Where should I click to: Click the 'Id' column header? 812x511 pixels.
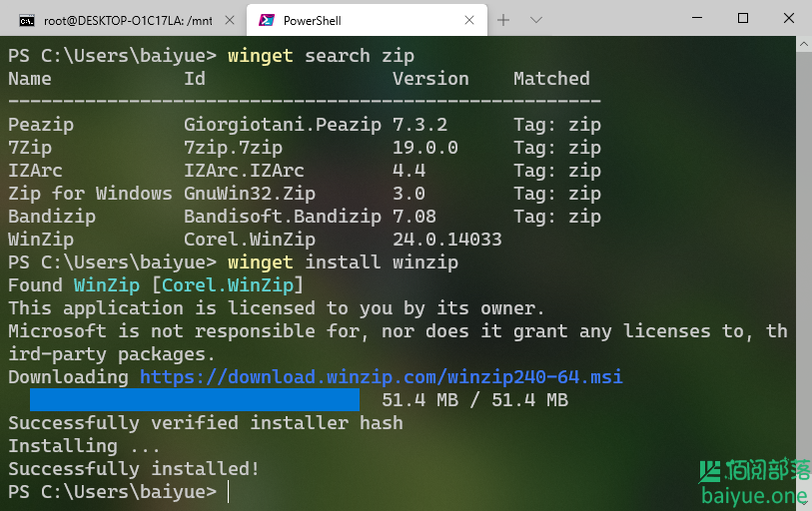coord(195,79)
